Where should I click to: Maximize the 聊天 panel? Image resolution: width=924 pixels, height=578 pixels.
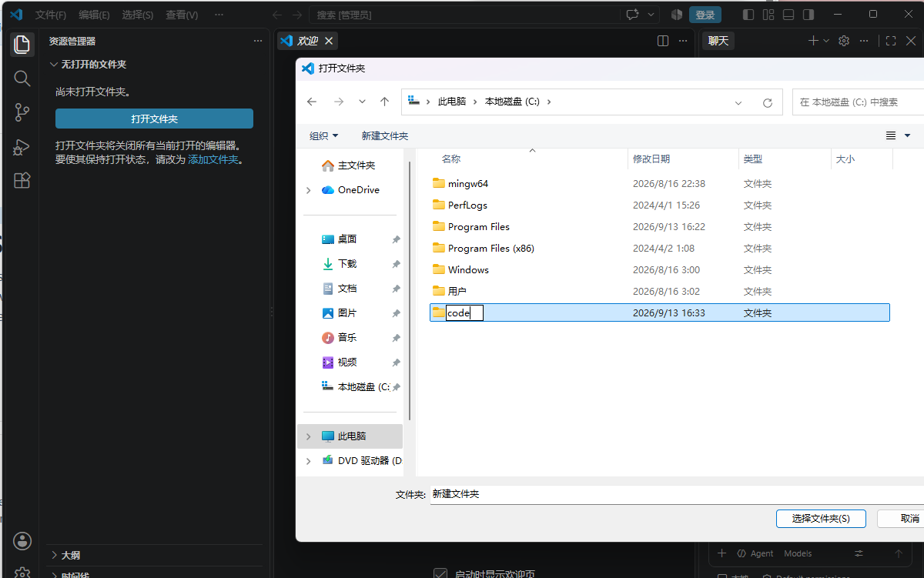coord(891,41)
